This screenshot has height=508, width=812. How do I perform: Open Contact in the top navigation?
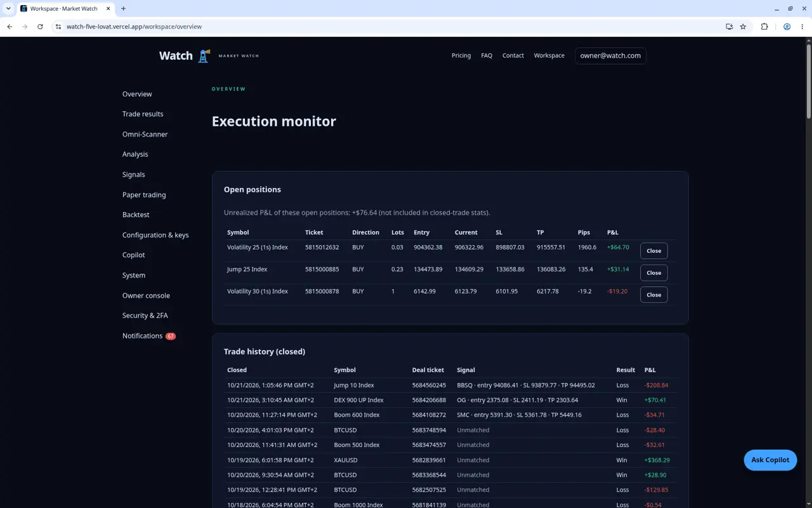click(513, 56)
